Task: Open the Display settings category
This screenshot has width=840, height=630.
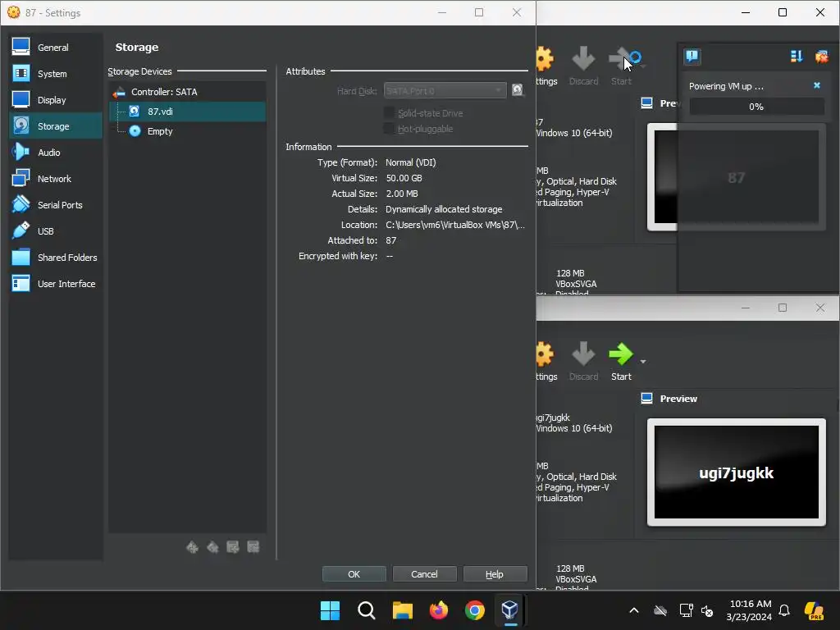Action: click(x=55, y=99)
